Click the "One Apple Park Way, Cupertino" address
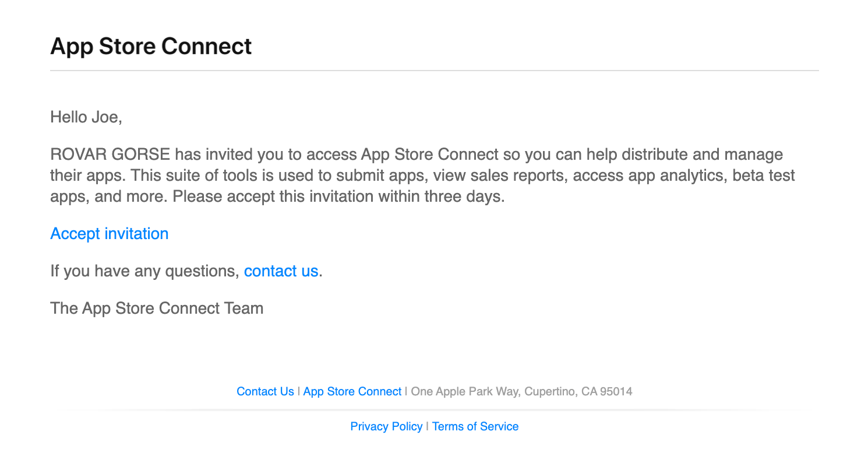Screen dimensions: 868x470 [521, 392]
